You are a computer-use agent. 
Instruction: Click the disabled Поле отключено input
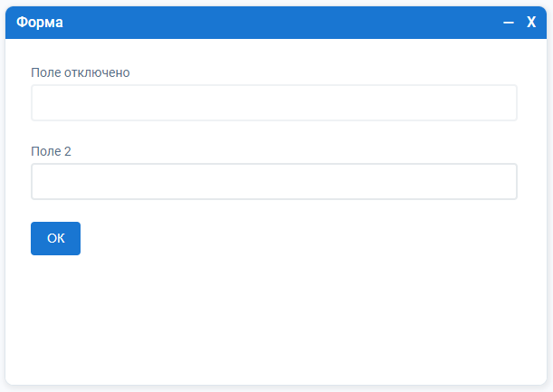(x=273, y=102)
